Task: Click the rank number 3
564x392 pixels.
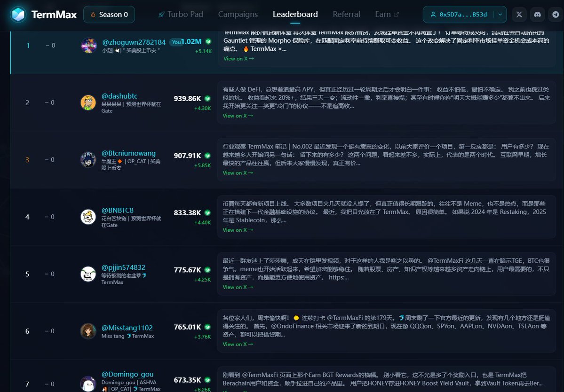Action: (27, 159)
